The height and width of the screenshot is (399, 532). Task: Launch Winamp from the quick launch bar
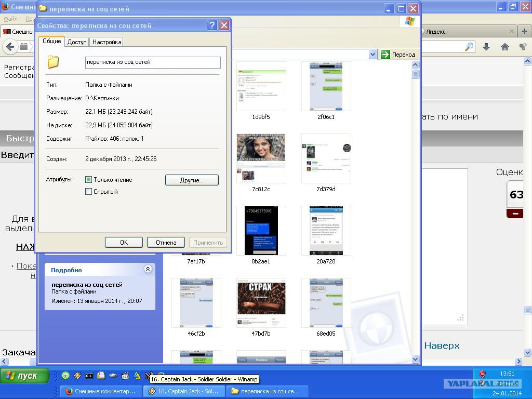tap(77, 375)
